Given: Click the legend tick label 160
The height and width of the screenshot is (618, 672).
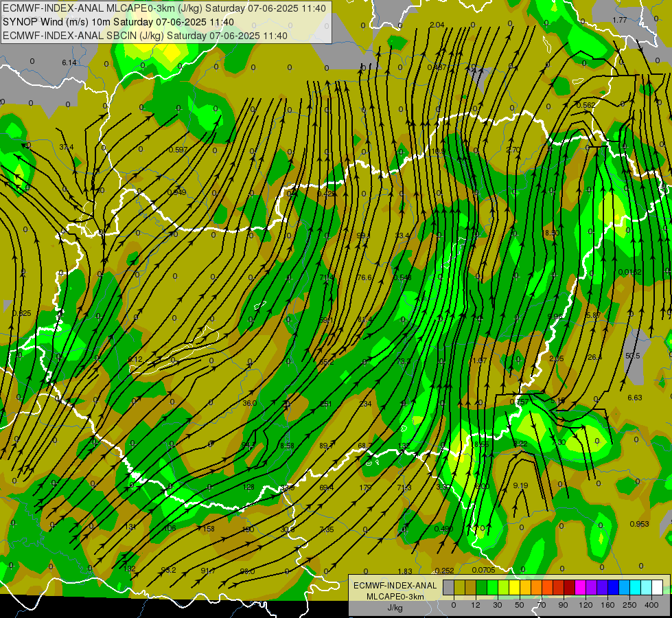Looking at the screenshot, I should [607, 605].
